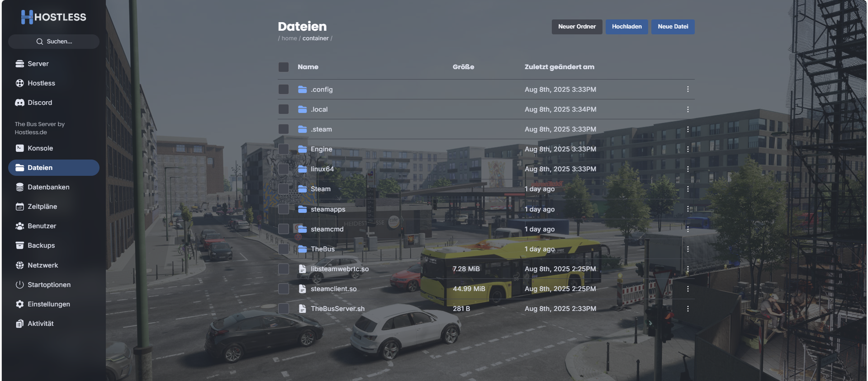Open the Netzwerk page
Image resolution: width=868 pixels, height=381 pixels.
54,265
